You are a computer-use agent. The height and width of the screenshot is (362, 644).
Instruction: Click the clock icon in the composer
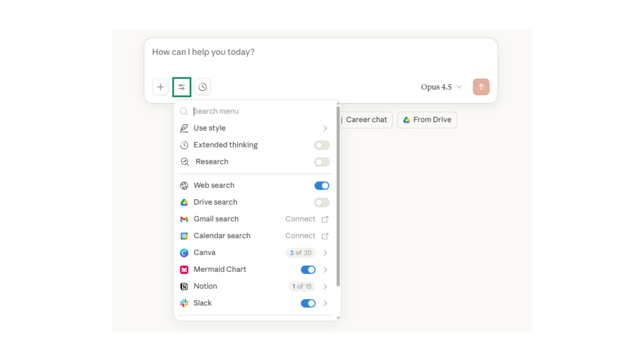pos(202,87)
